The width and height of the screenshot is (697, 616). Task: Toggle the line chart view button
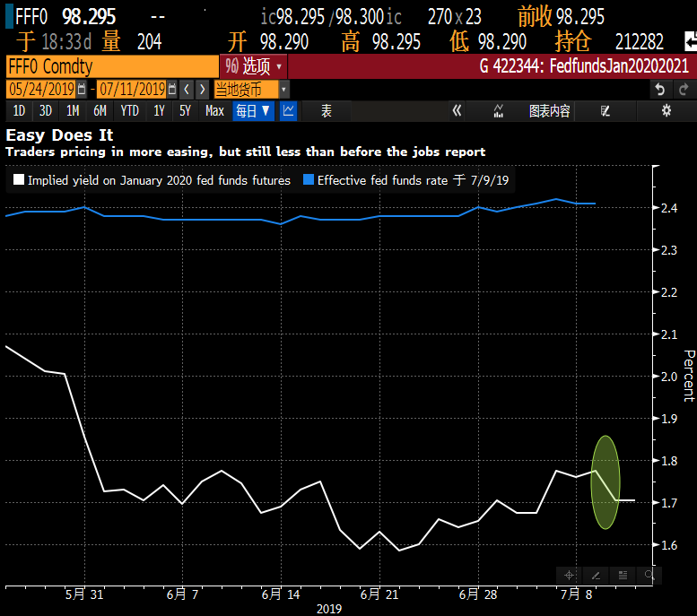pos(289,111)
